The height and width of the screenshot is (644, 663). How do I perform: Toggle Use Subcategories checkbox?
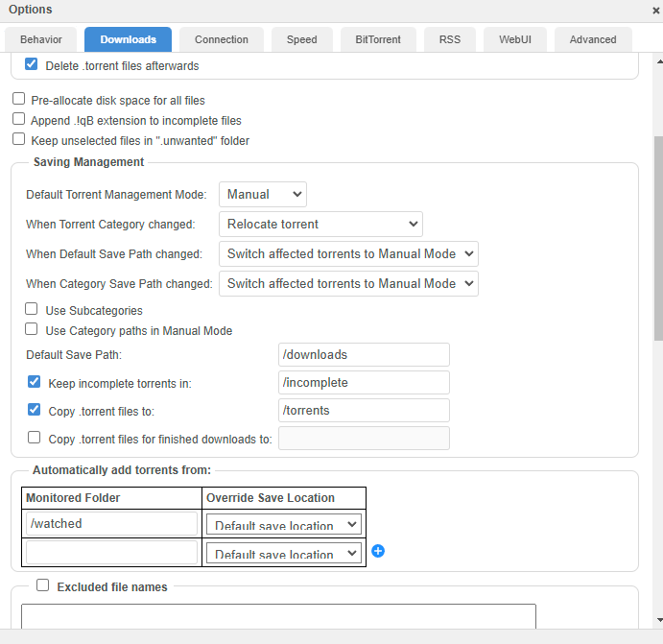(x=32, y=309)
